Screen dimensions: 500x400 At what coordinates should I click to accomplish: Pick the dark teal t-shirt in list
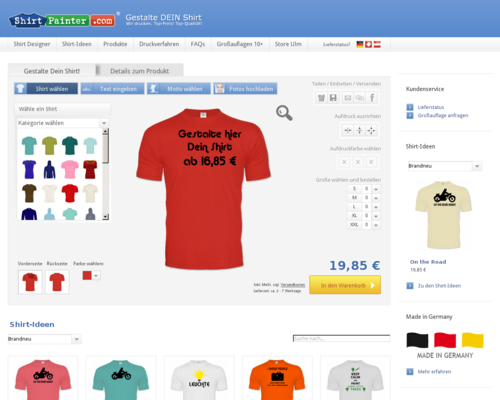tap(70, 145)
